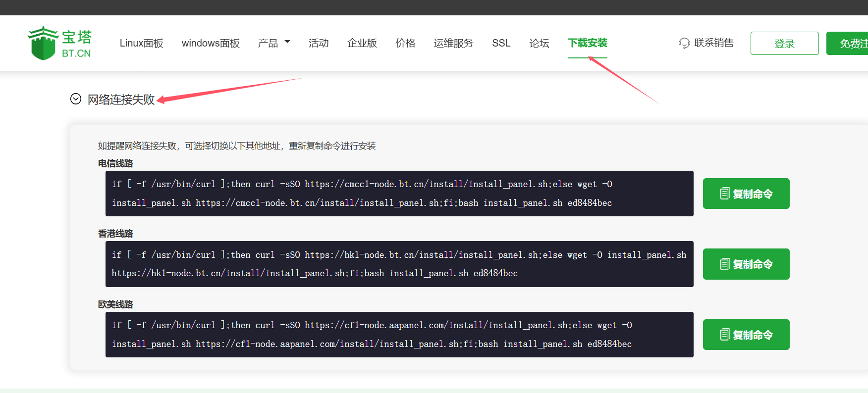This screenshot has height=393, width=868.
Task: Go to the SSL page
Action: pyautogui.click(x=501, y=43)
